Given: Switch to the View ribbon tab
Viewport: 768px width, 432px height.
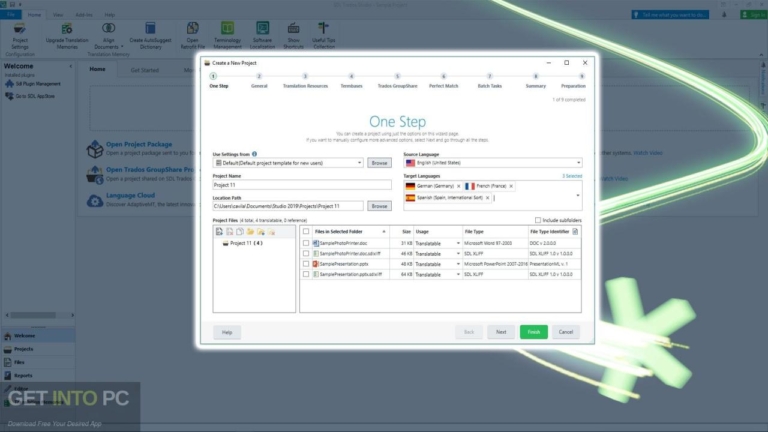Looking at the screenshot, I should [58, 15].
